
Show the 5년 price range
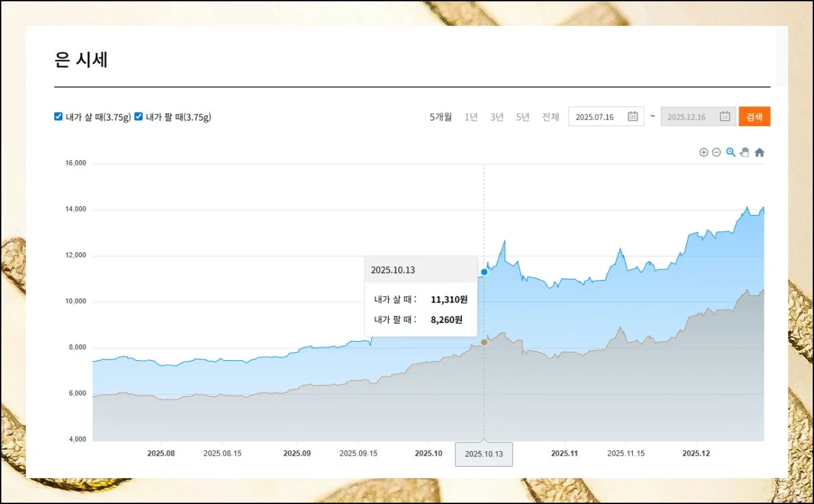pos(522,117)
